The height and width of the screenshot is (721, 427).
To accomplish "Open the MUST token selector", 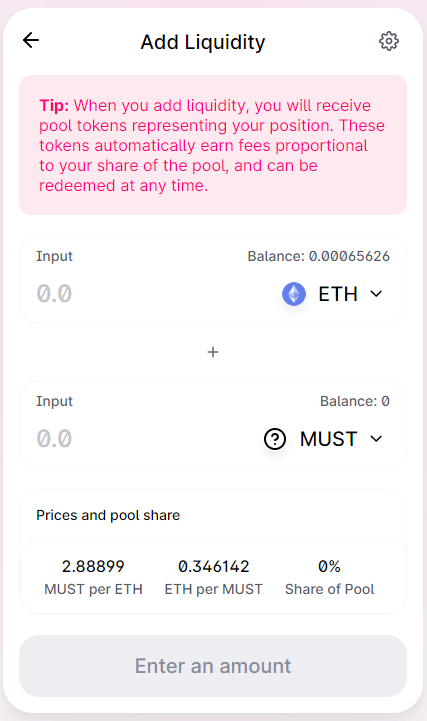I will pos(325,439).
